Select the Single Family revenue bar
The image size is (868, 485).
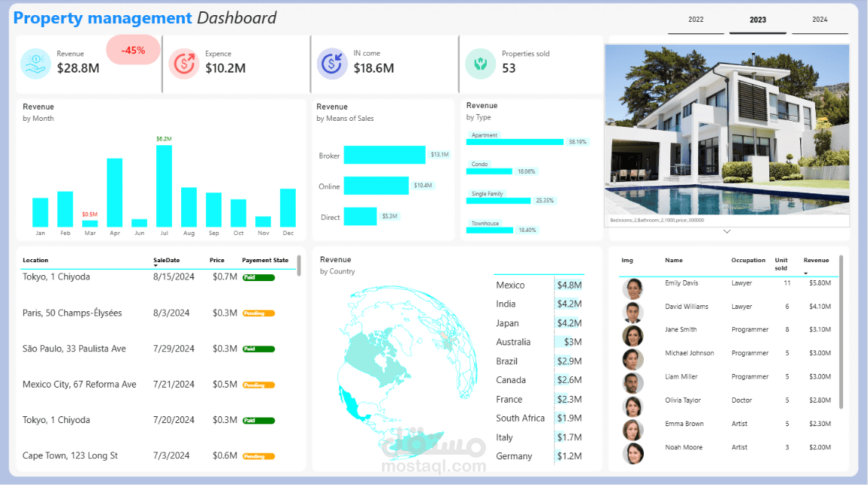pos(499,201)
